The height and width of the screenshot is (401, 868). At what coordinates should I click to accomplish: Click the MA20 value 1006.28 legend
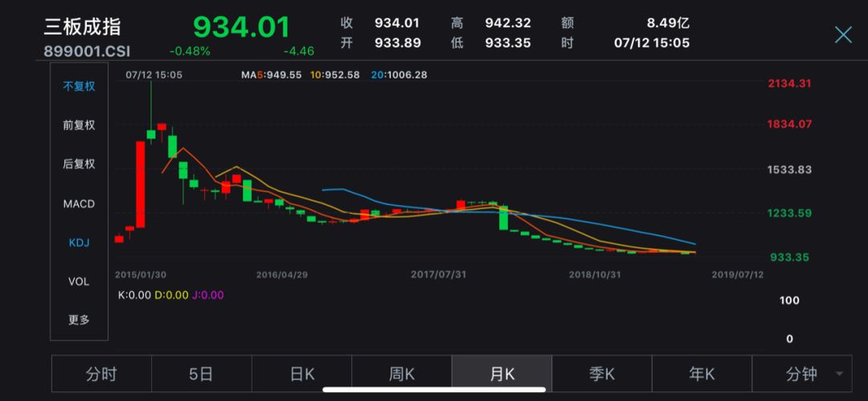[399, 75]
